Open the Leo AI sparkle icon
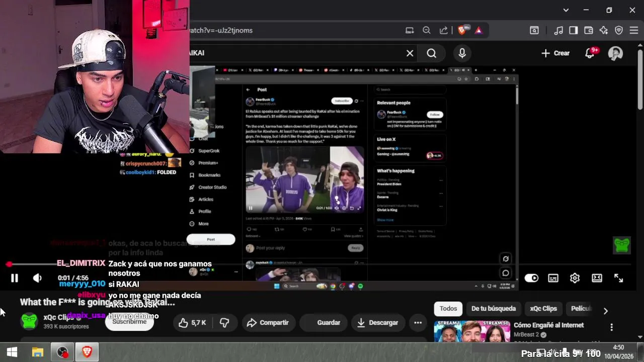The image size is (644, 362). coord(604,30)
